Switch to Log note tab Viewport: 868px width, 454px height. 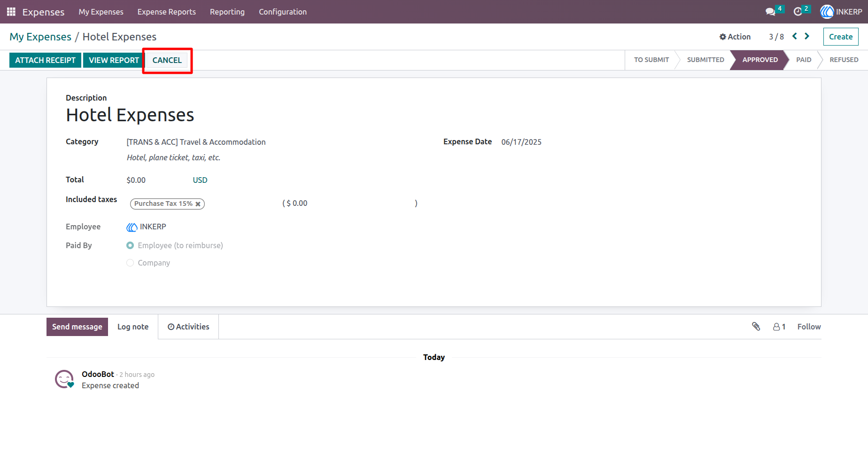(133, 327)
